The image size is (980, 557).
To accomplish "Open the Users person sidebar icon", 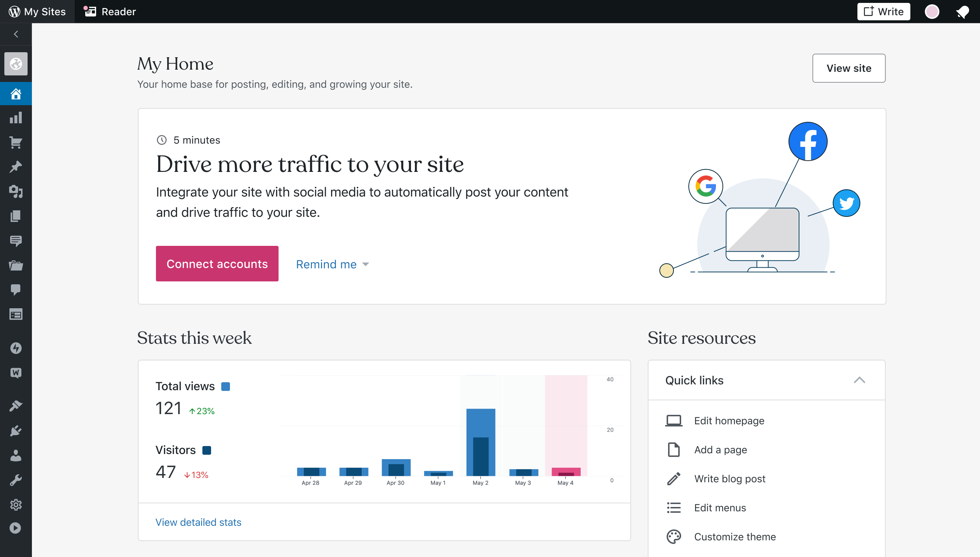I will click(16, 455).
